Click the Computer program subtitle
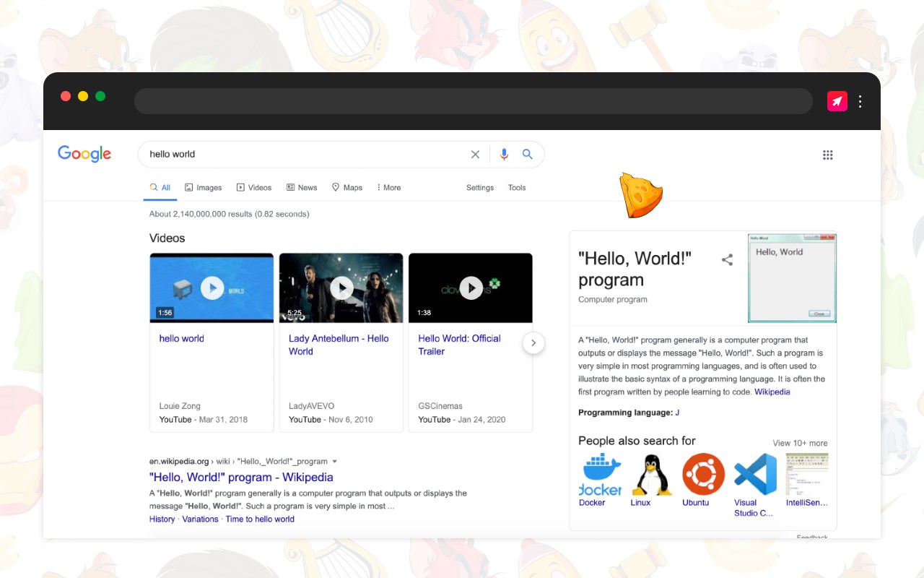This screenshot has height=578, width=924. tap(613, 299)
